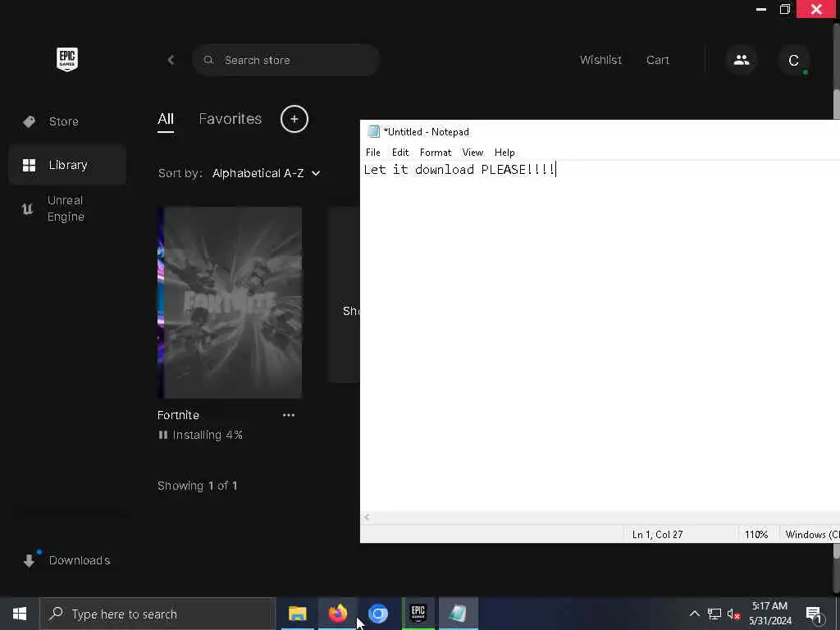Open Notepad Help menu
The height and width of the screenshot is (630, 840).
(x=504, y=153)
